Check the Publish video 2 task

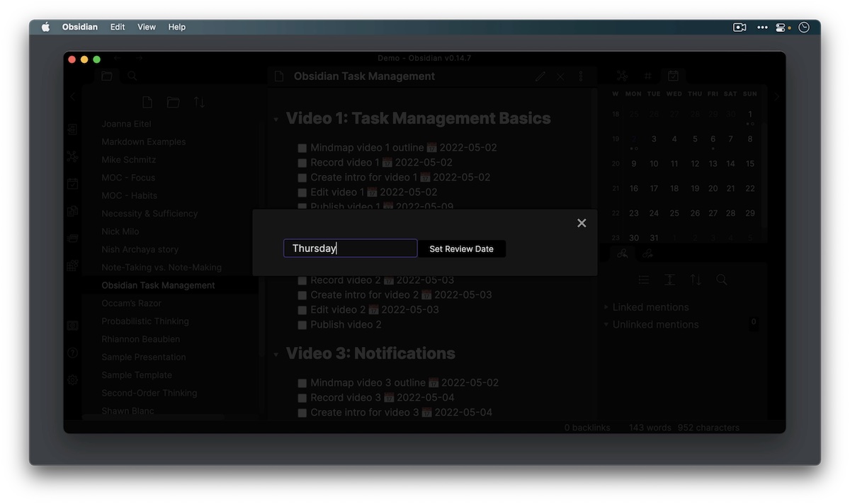[x=302, y=325]
